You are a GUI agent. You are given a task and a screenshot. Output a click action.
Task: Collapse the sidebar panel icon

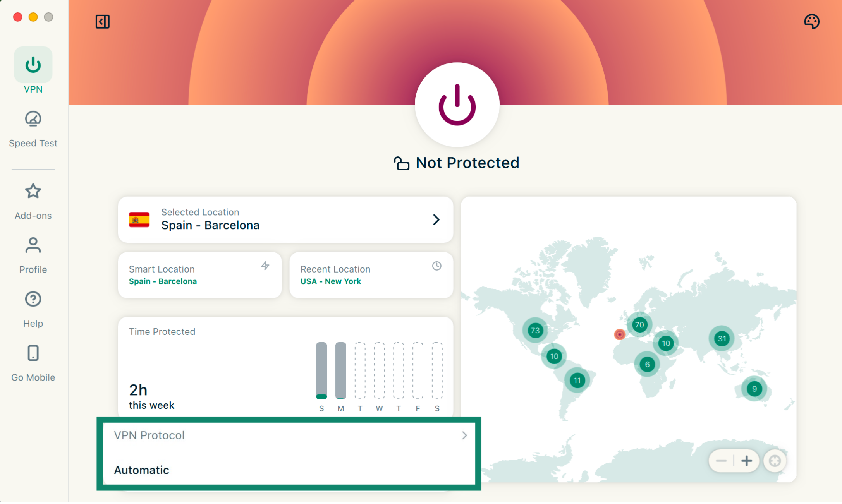(102, 21)
